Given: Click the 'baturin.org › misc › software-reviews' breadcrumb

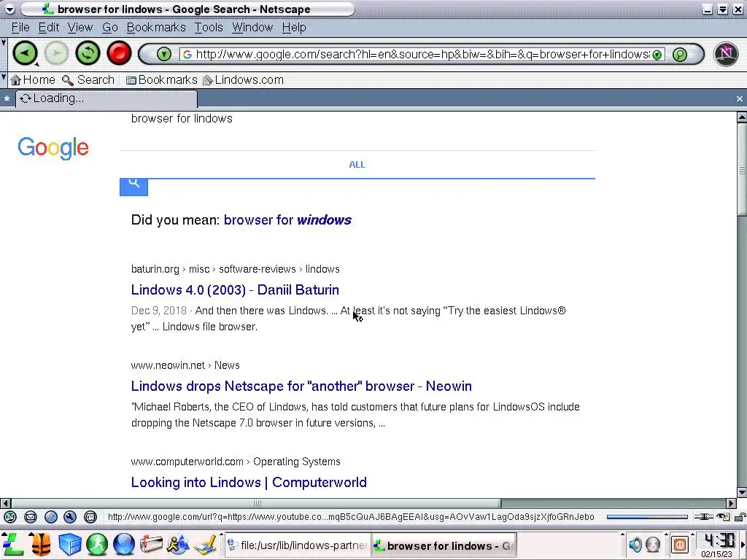Looking at the screenshot, I should [236, 269].
